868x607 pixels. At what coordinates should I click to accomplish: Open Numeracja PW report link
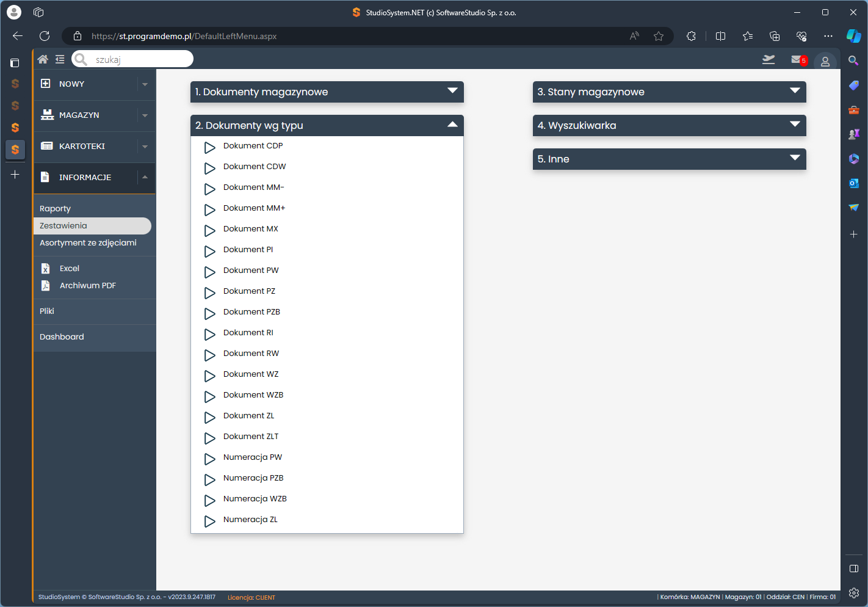(x=253, y=457)
